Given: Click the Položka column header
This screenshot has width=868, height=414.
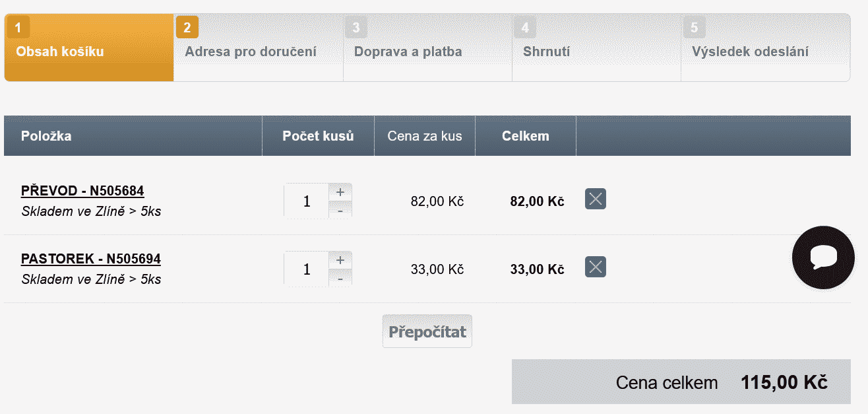Looking at the screenshot, I should tap(46, 136).
